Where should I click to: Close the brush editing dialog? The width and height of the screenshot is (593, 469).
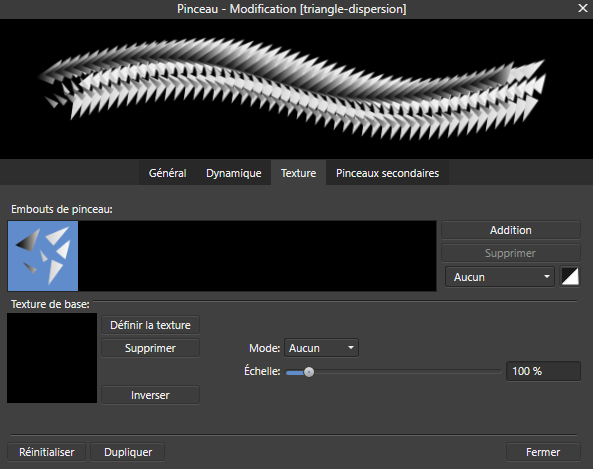(x=583, y=8)
